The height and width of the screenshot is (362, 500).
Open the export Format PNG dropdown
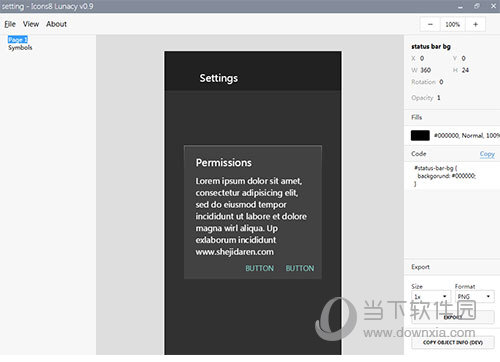coord(474,296)
